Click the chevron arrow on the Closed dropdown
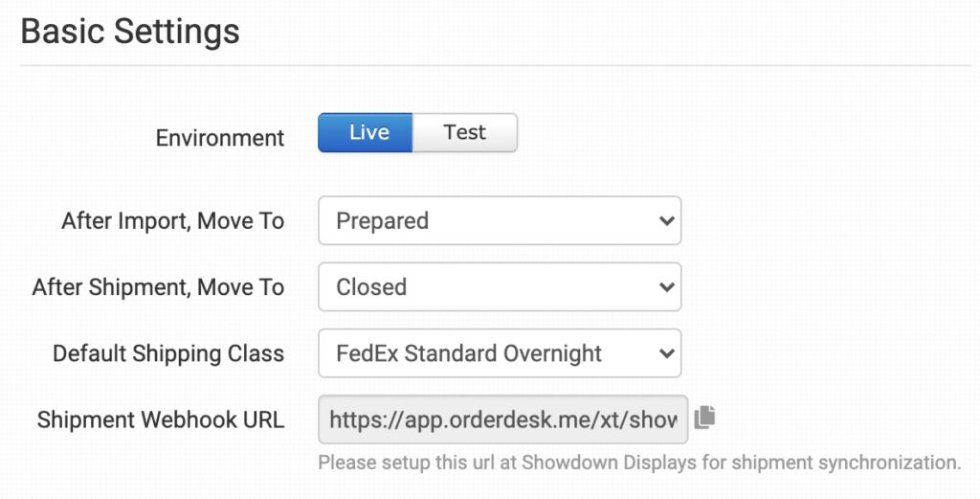 click(x=667, y=287)
